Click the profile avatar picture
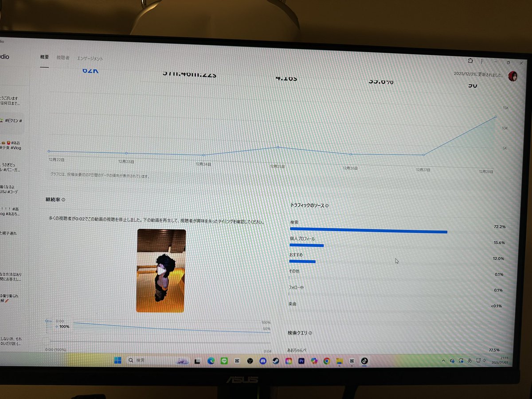This screenshot has height=399, width=532. tap(513, 76)
